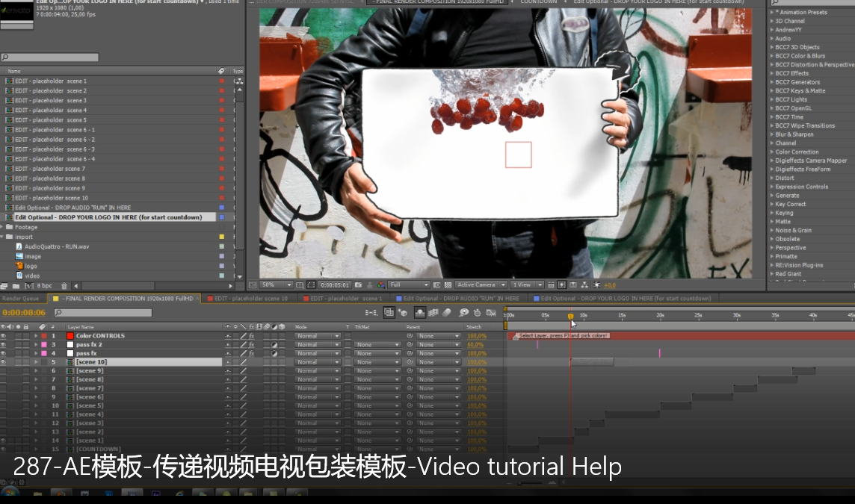The image size is (855, 504).
Task: Toggle the eye for [scene 10] layer
Action: tap(3, 362)
